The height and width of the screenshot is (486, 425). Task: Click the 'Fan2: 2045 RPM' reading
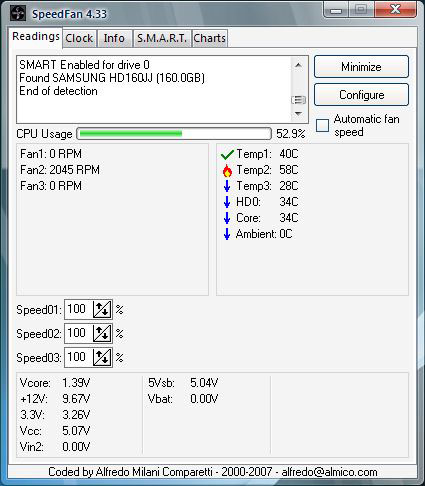(60, 170)
